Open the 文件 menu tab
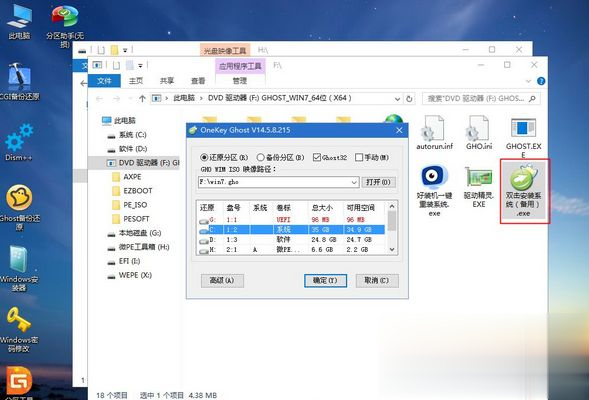The height and width of the screenshot is (400, 589). tap(104, 81)
